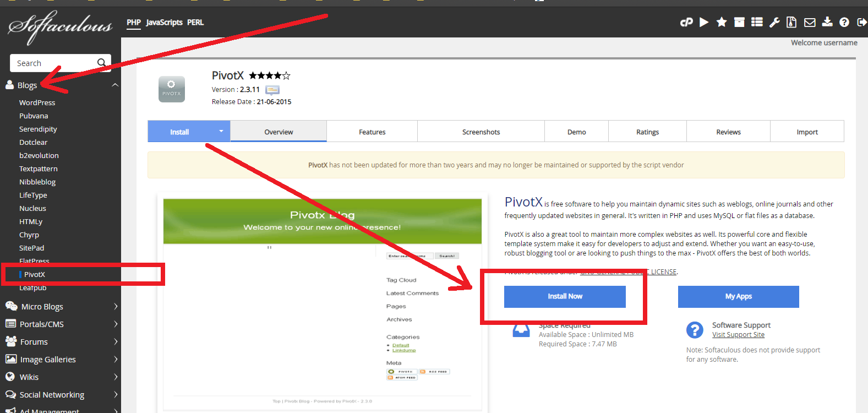Click the play Demos icon
Image resolution: width=868 pixels, height=413 pixels.
(704, 22)
